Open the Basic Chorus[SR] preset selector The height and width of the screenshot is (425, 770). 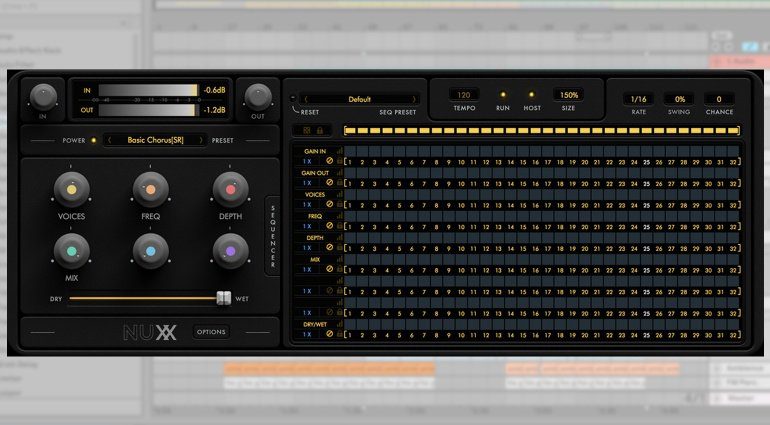157,141
